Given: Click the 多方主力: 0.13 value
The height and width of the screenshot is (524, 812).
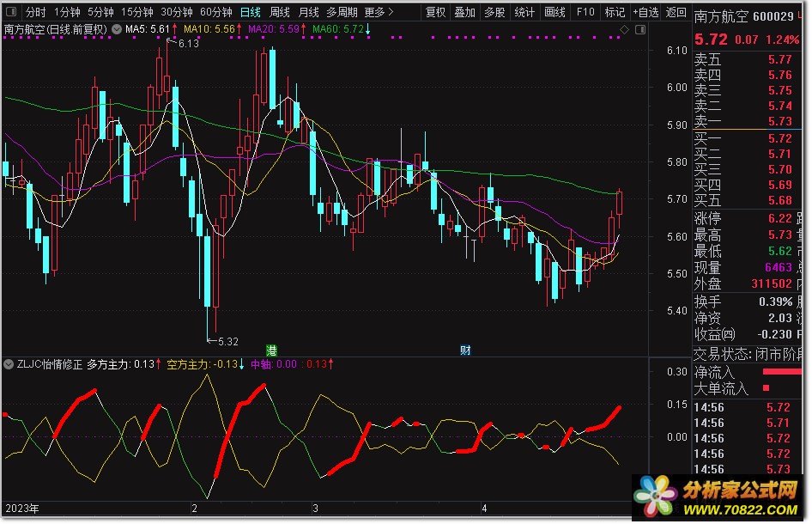Looking at the screenshot, I should point(124,364).
